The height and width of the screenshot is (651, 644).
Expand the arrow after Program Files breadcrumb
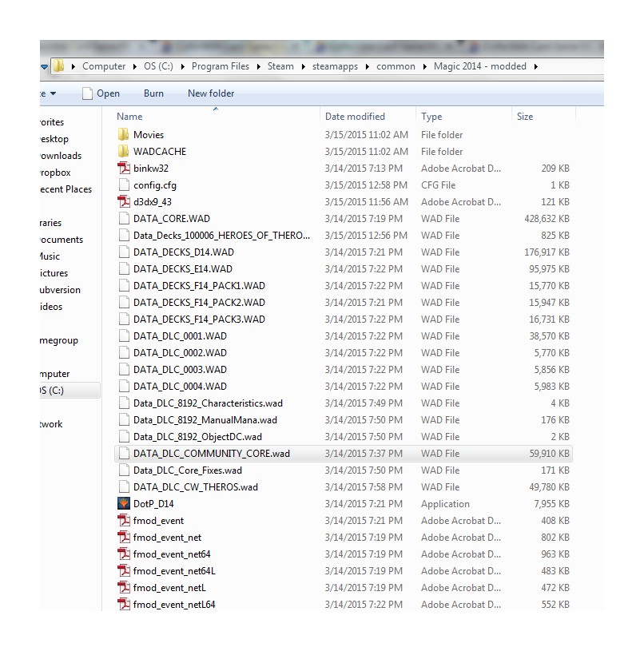click(256, 66)
